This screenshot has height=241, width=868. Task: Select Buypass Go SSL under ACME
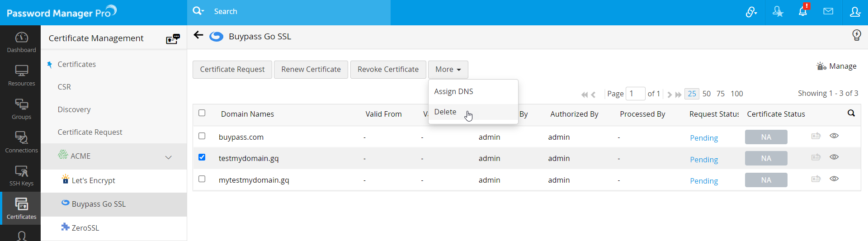99,204
